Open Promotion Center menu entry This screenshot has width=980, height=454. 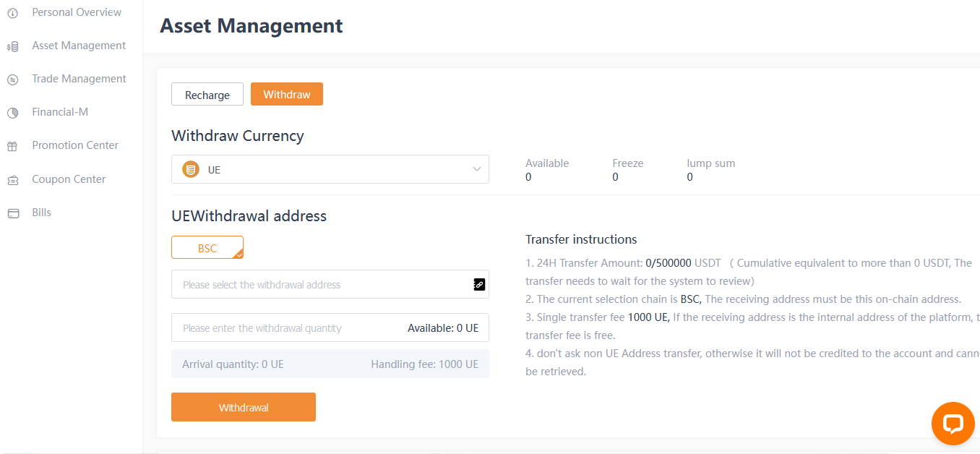click(x=75, y=145)
